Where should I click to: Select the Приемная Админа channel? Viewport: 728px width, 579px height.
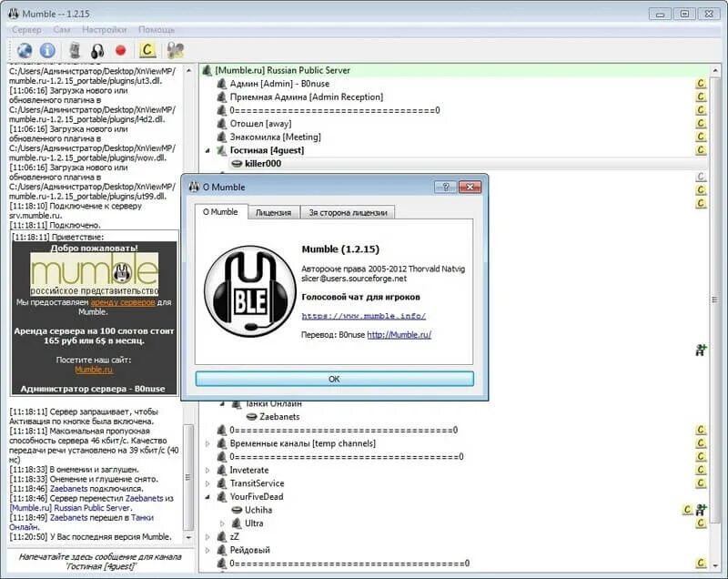[x=307, y=97]
